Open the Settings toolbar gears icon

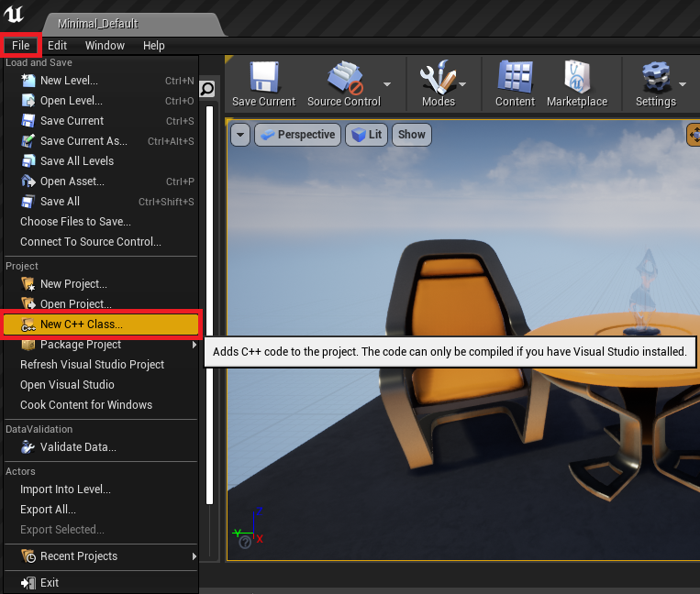(655, 77)
